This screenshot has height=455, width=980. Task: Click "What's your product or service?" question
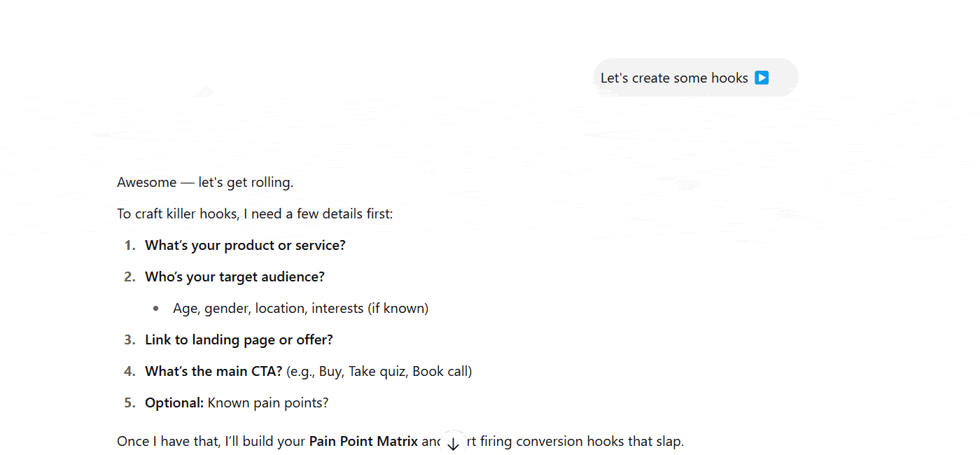[245, 245]
